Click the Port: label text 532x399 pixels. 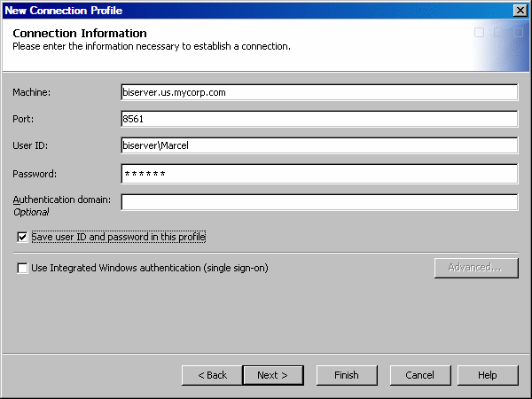(23, 120)
